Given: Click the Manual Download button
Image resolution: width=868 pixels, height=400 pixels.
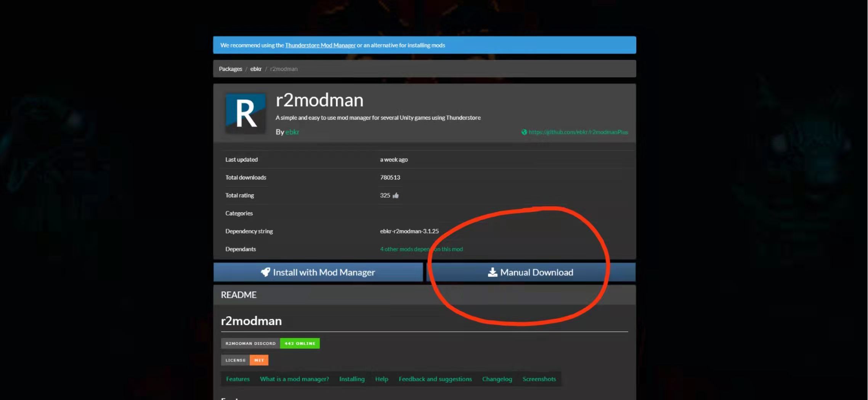Looking at the screenshot, I should coord(531,272).
